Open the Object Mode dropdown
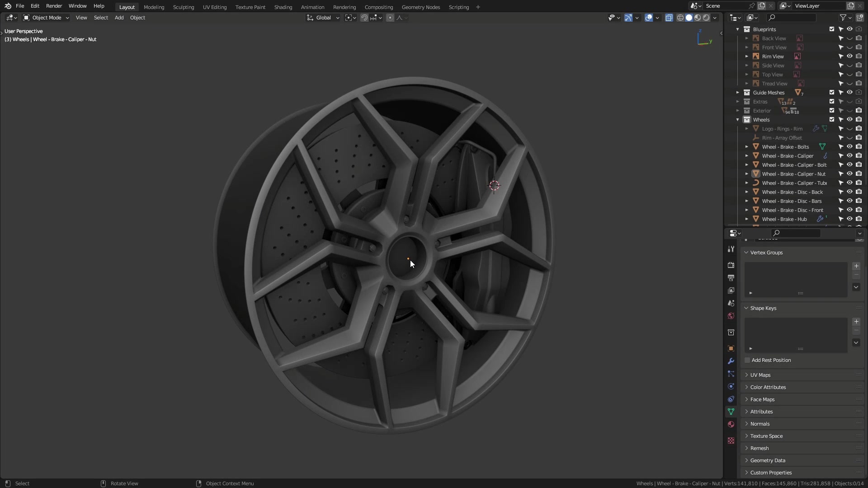 46,18
